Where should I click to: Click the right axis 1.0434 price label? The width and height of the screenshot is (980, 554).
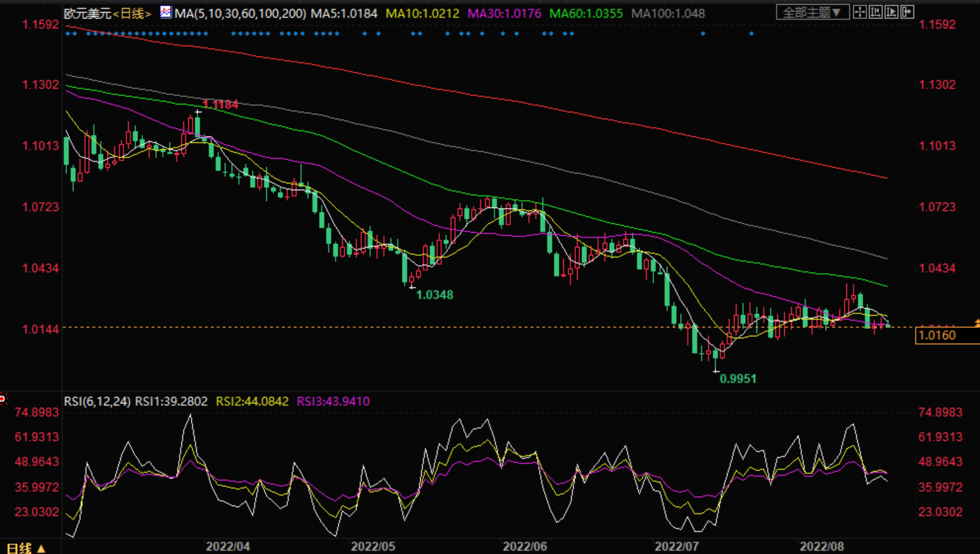[937, 268]
